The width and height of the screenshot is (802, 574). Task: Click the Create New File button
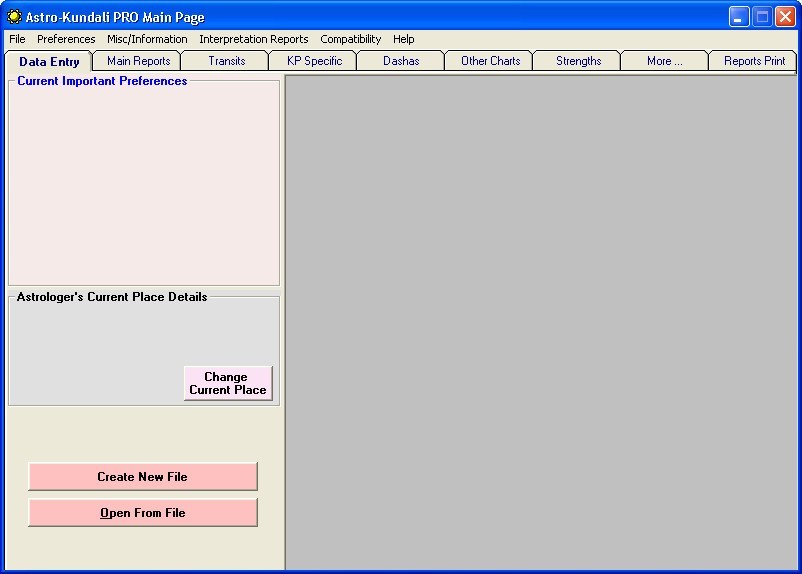(143, 477)
